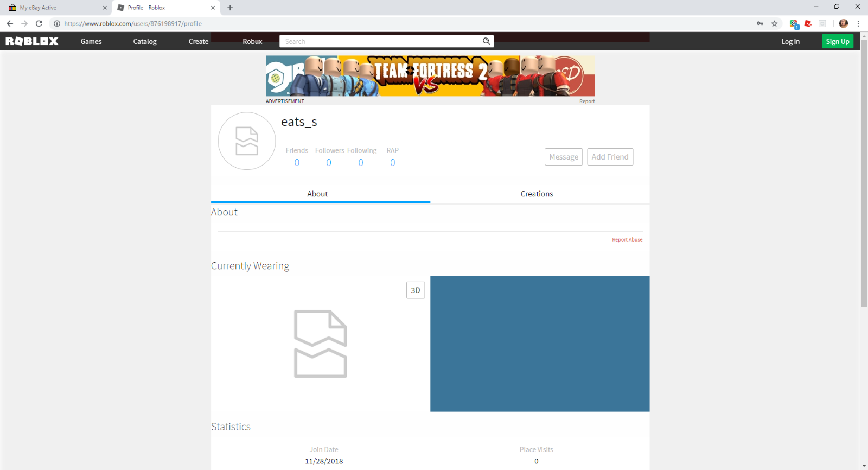This screenshot has height=470, width=868.
Task: Open Games in the navbar
Action: [91, 41]
